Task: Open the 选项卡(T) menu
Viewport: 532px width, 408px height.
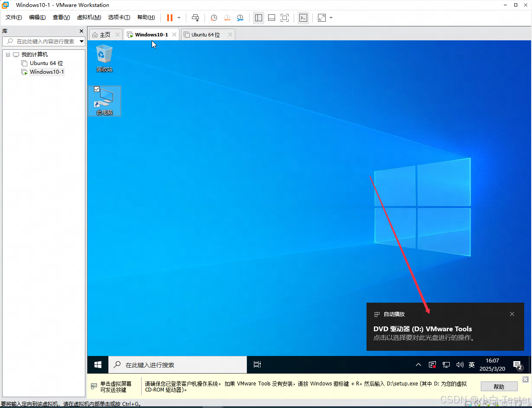Action: pyautogui.click(x=119, y=17)
